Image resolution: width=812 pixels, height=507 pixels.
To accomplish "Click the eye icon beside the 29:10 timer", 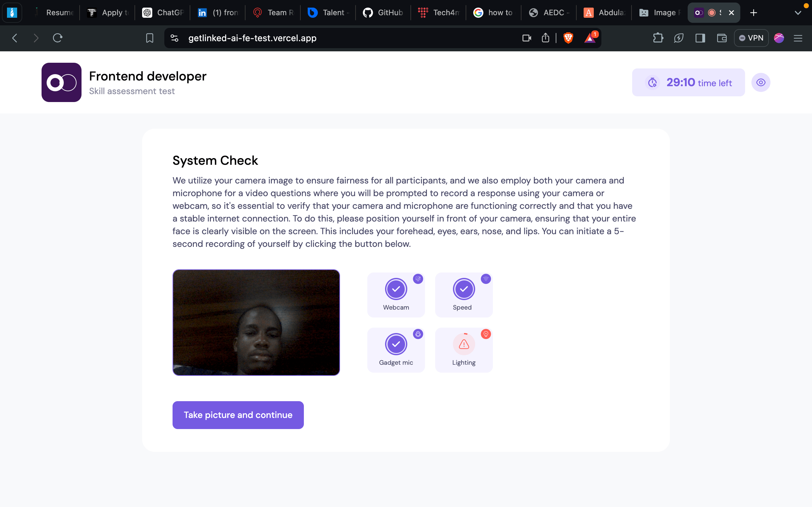I will click(760, 82).
